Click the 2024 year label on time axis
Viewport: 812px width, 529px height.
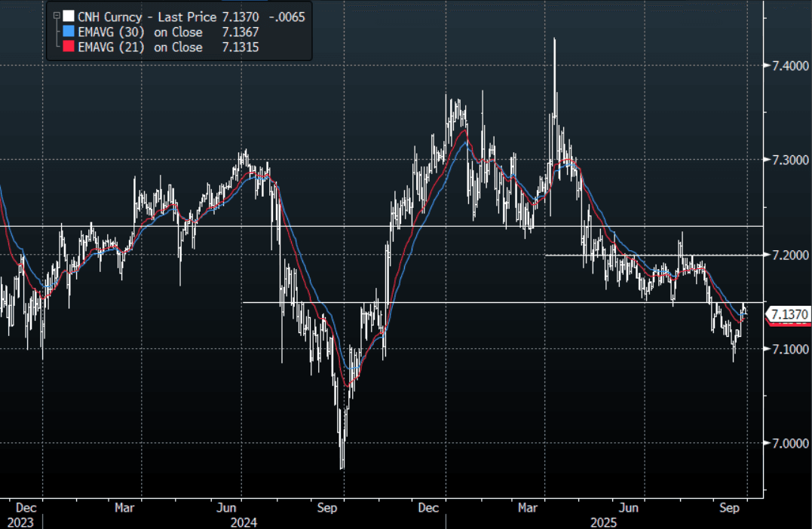[x=244, y=521]
